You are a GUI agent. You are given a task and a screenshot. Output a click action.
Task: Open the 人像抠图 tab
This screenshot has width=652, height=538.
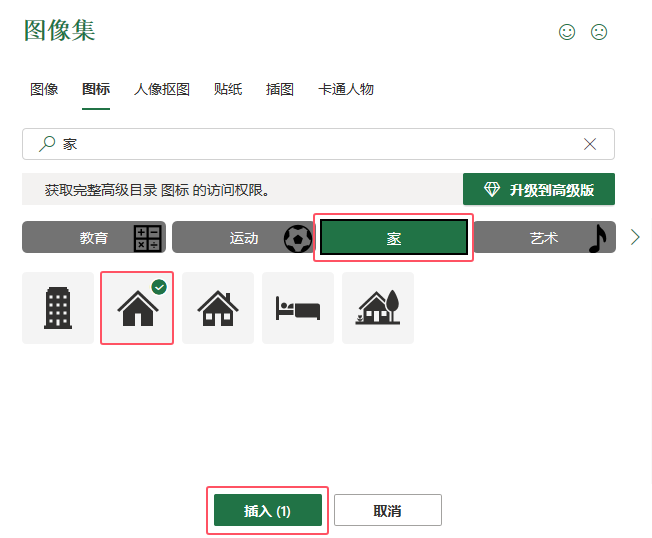[x=162, y=89]
